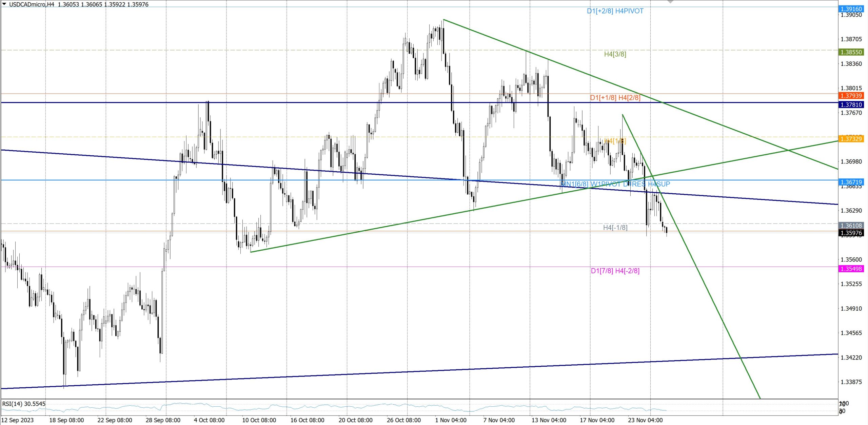The width and height of the screenshot is (868, 425).
Task: Click the yellow 1.37329 price label
Action: [x=851, y=139]
